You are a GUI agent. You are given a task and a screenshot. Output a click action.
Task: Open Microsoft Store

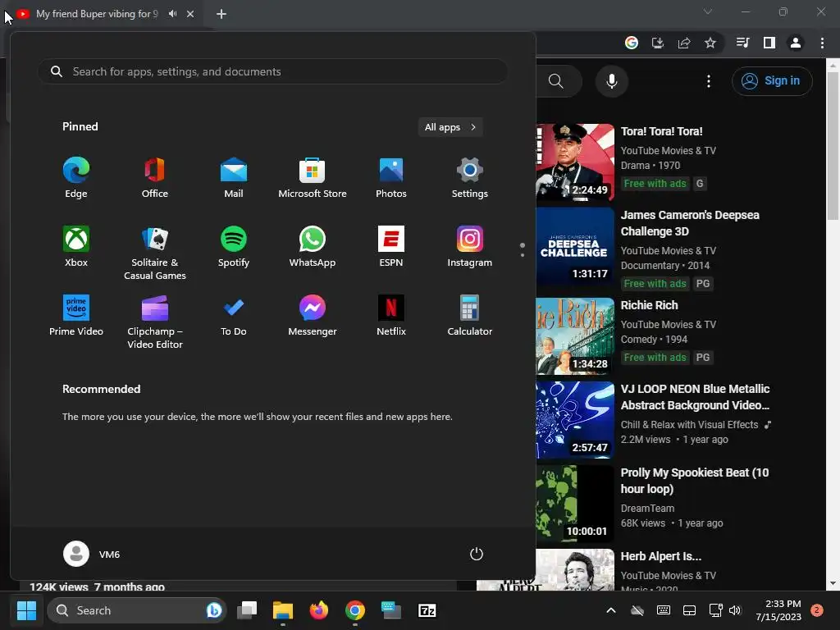tap(313, 177)
